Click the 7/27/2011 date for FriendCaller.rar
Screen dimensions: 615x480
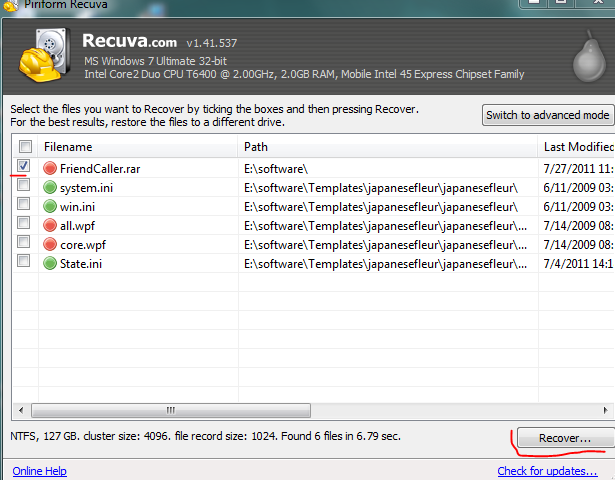(579, 169)
